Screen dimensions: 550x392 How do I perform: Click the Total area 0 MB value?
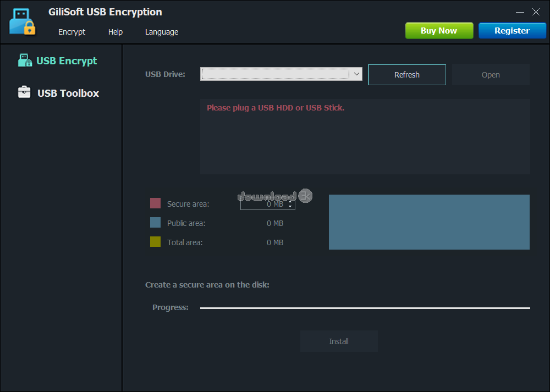tap(275, 242)
